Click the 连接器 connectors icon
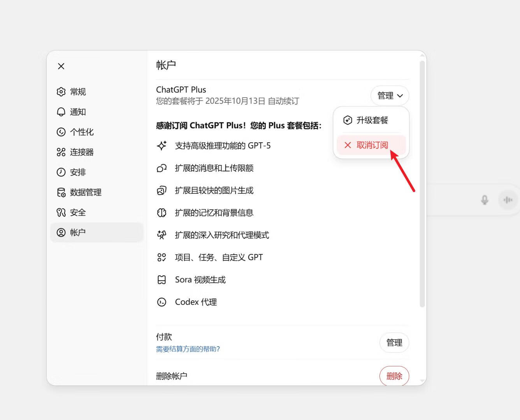520x420 pixels. coord(61,152)
